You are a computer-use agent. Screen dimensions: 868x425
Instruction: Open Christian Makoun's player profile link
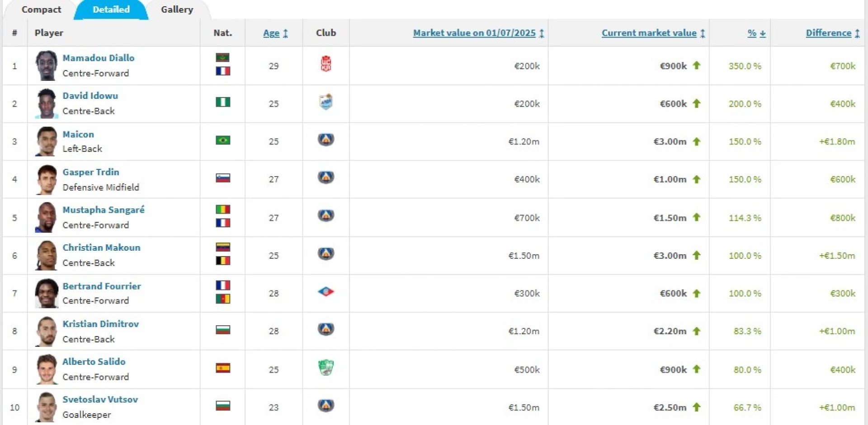pos(101,248)
